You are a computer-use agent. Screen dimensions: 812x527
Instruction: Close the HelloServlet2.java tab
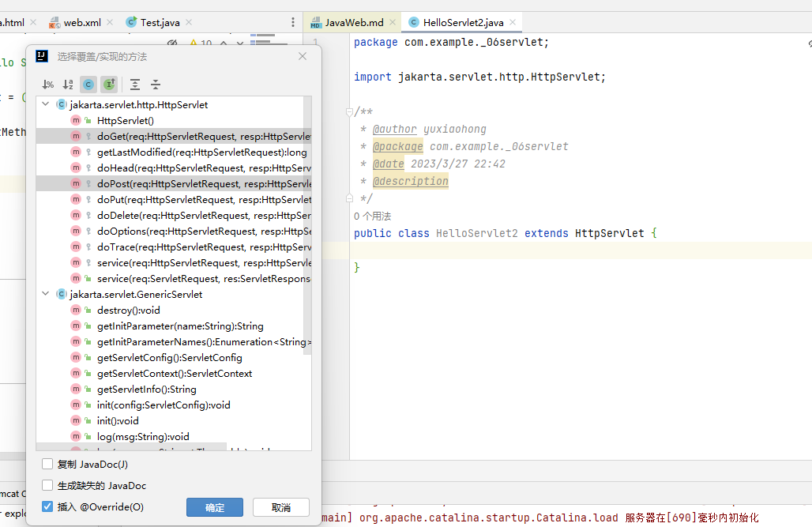coord(513,22)
